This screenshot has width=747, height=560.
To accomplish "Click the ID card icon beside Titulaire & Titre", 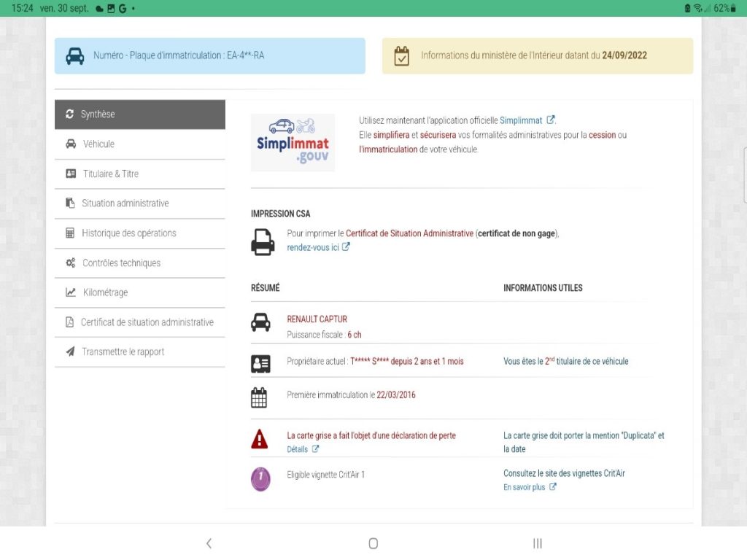I will coord(71,174).
